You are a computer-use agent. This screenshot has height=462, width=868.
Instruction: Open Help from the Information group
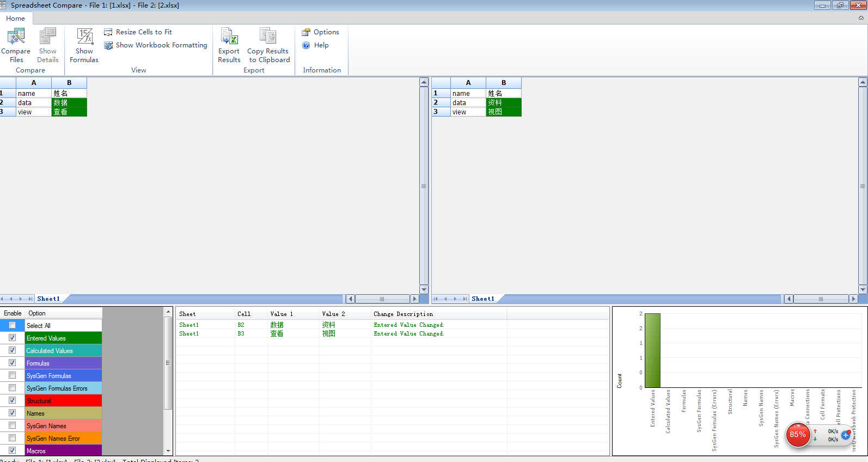(315, 45)
